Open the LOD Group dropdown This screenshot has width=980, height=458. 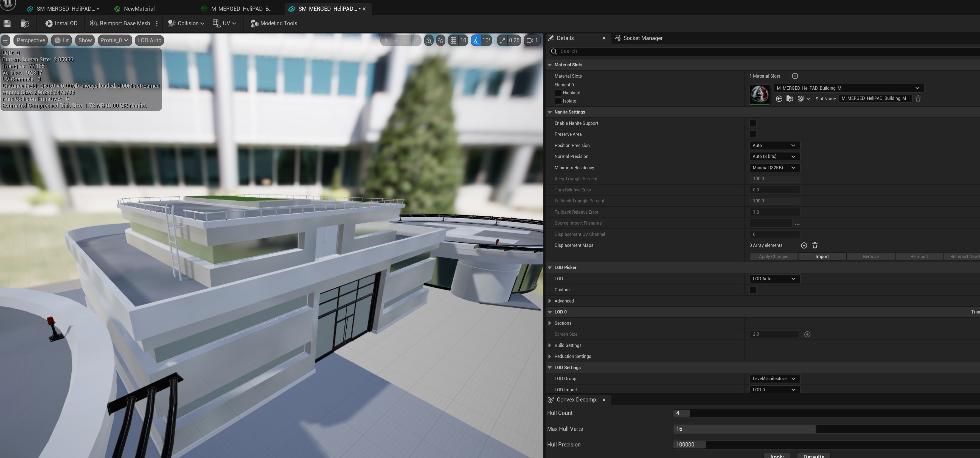(774, 378)
